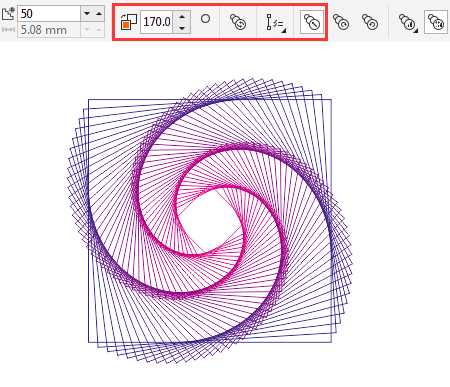Click the blend steps icon beside 50
This screenshot has width=450, height=387.
pos(7,14)
